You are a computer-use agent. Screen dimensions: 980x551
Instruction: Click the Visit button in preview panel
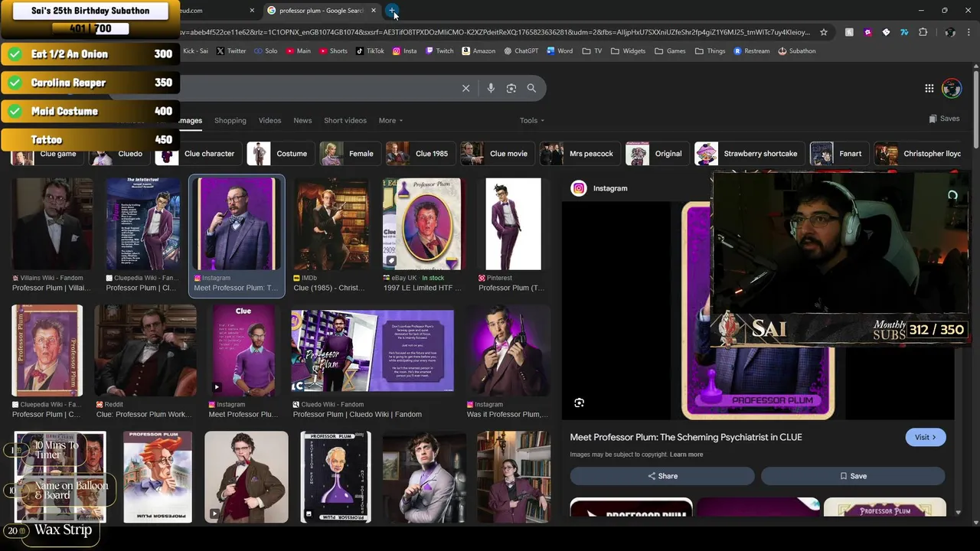[x=926, y=437]
